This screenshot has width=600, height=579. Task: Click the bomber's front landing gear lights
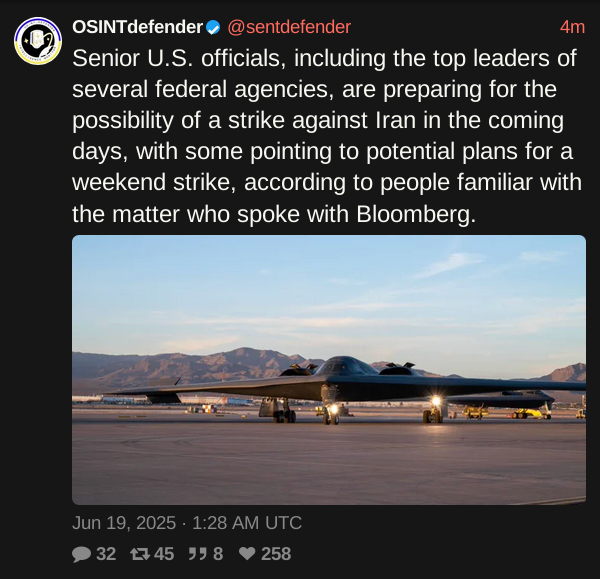tap(434, 403)
